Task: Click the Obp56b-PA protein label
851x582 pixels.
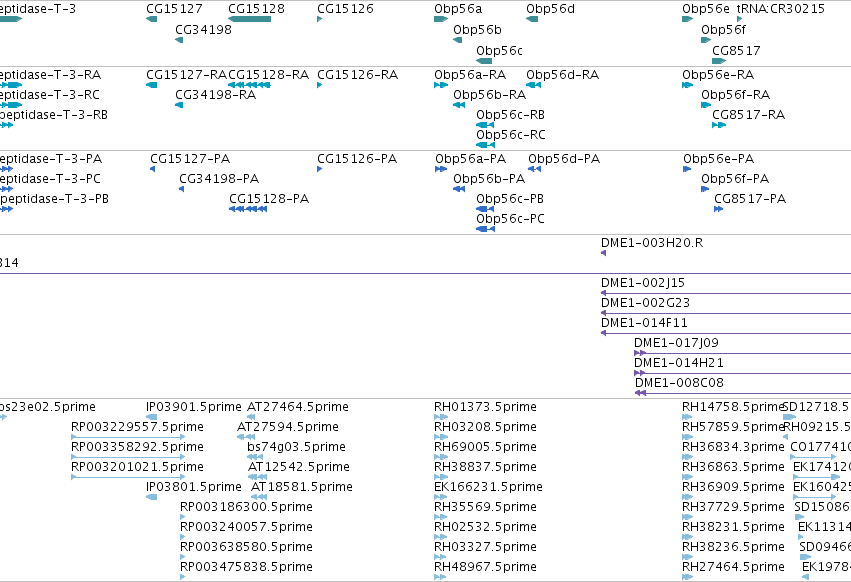Action: click(489, 179)
